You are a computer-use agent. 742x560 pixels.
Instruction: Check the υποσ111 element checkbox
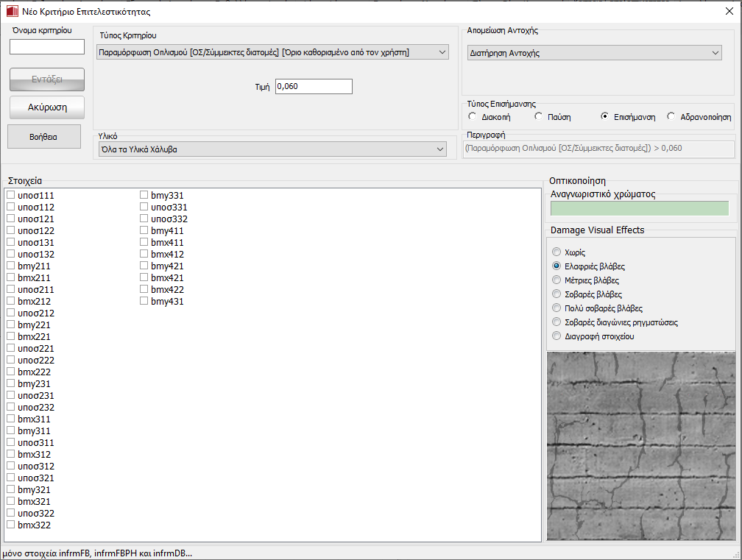(x=11, y=196)
